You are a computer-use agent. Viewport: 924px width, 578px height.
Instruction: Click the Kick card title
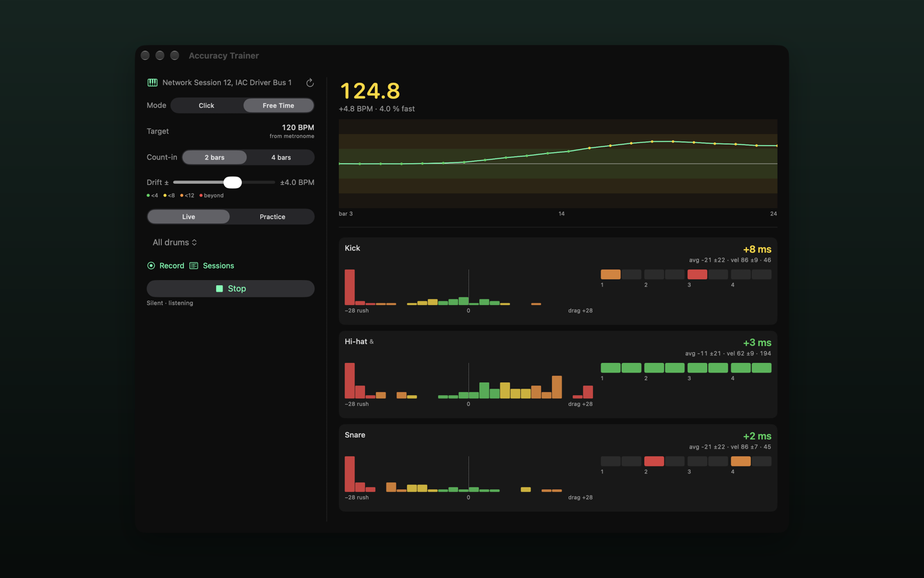click(352, 248)
